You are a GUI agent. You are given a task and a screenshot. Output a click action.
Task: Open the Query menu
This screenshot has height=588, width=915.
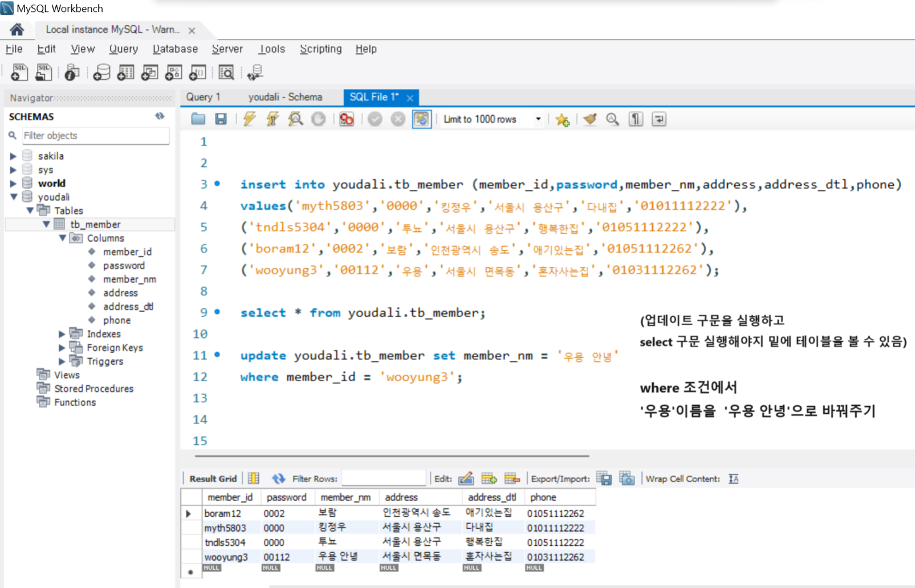(x=123, y=49)
